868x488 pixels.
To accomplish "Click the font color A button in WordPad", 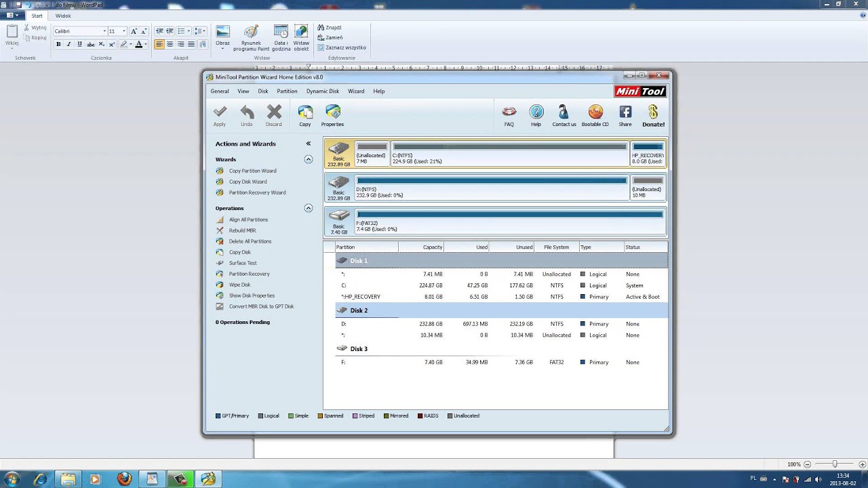I will pyautogui.click(x=138, y=44).
